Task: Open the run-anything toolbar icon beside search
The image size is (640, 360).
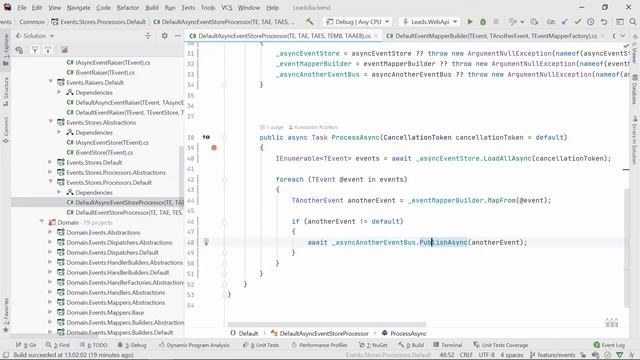Action: [620, 22]
